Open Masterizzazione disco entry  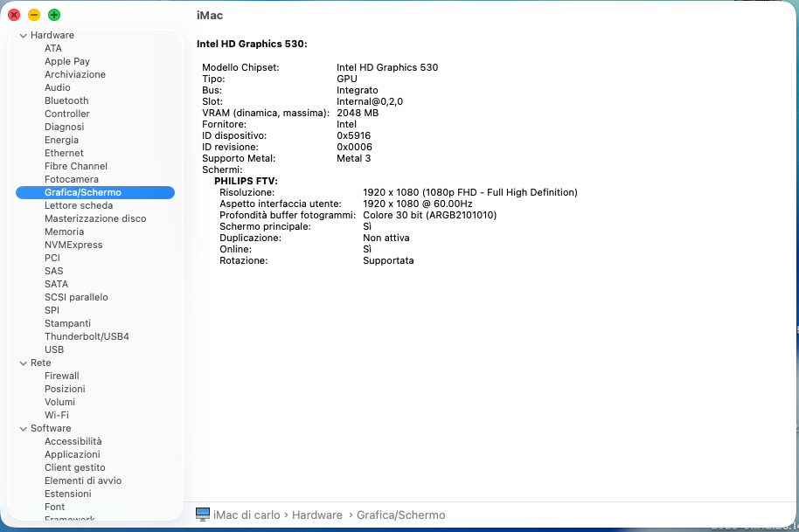pos(95,219)
